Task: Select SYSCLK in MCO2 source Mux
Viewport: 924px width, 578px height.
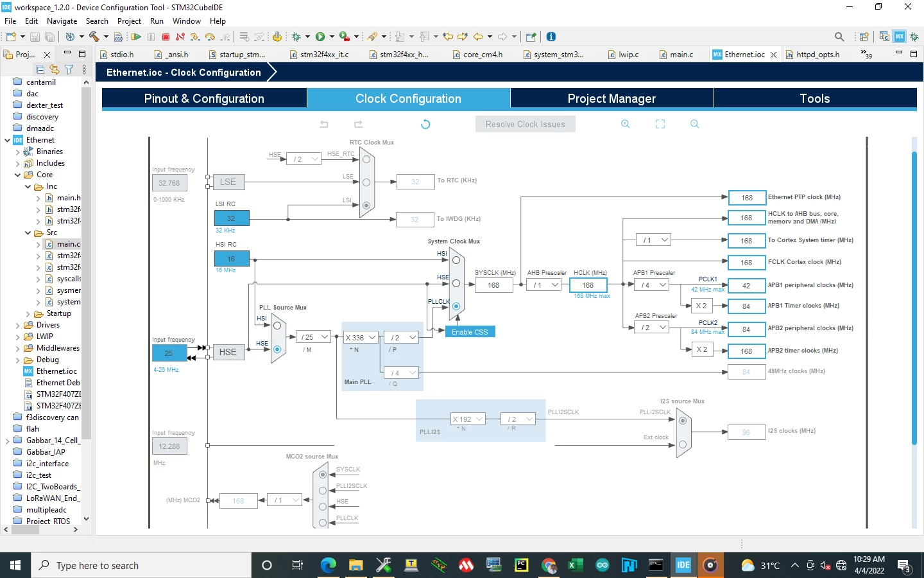Action: pos(323,475)
